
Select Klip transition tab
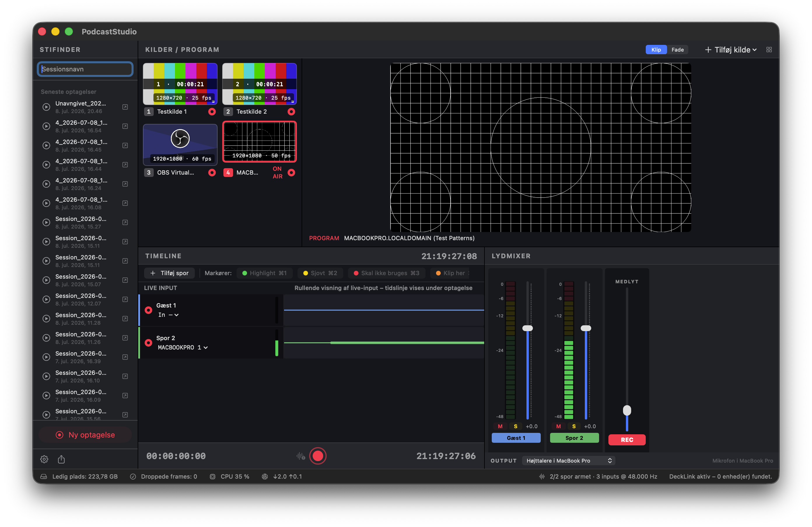[656, 50]
